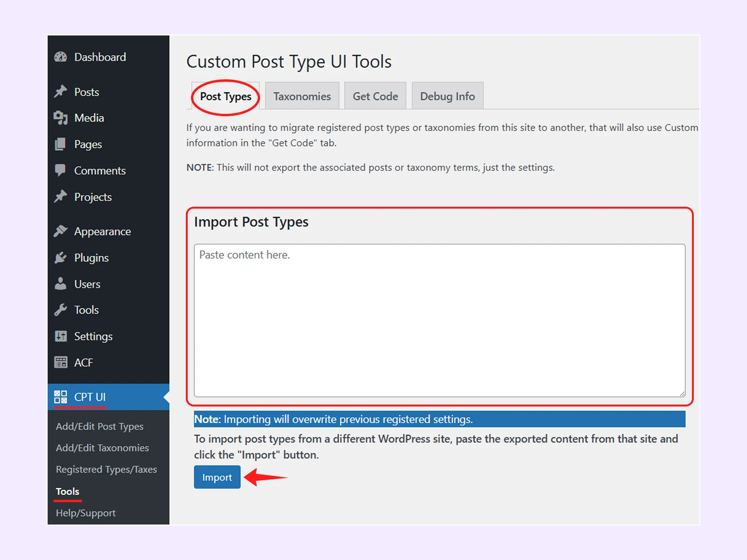Select the Debug Info tab
The image size is (747, 560).
[447, 96]
